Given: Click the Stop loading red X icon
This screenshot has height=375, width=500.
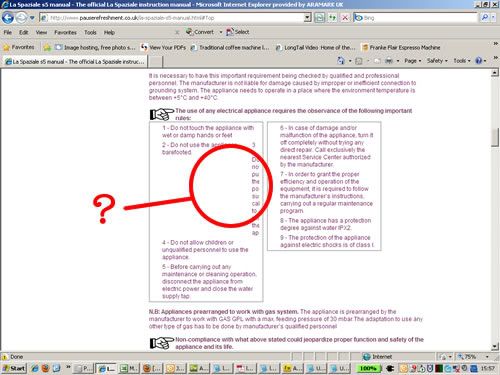Looking at the screenshot, I should (x=345, y=18).
